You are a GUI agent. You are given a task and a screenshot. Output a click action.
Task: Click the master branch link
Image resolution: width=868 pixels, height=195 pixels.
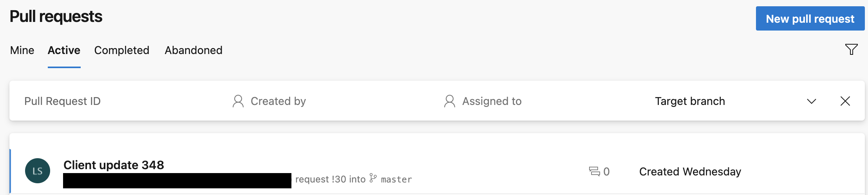[396, 179]
